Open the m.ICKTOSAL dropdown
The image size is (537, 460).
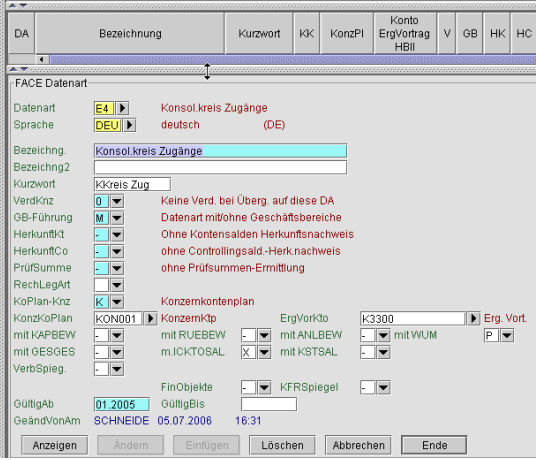coord(264,352)
